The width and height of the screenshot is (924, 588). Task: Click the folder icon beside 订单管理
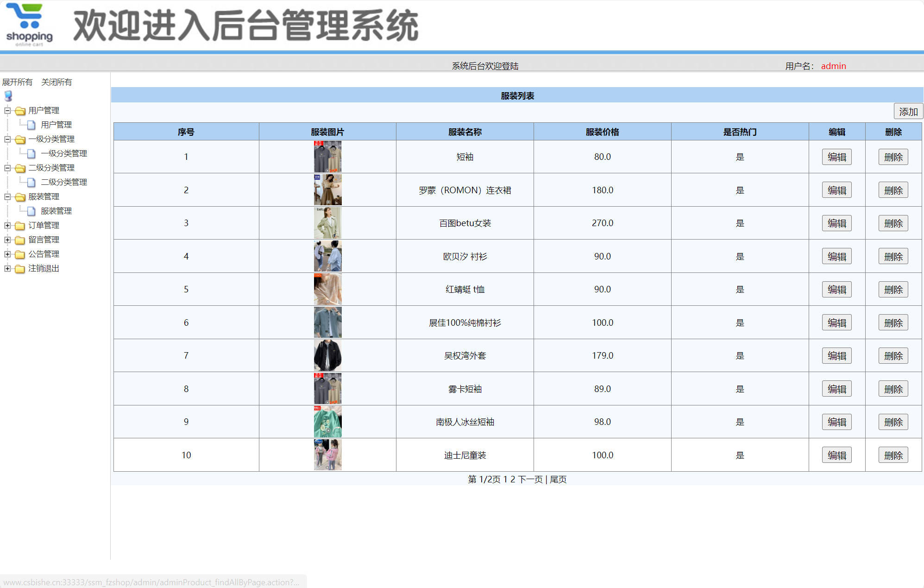pyautogui.click(x=19, y=226)
